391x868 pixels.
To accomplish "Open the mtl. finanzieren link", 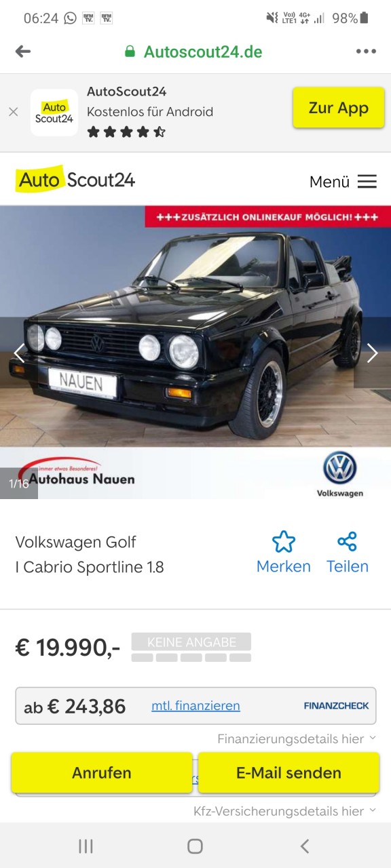I will tap(195, 706).
